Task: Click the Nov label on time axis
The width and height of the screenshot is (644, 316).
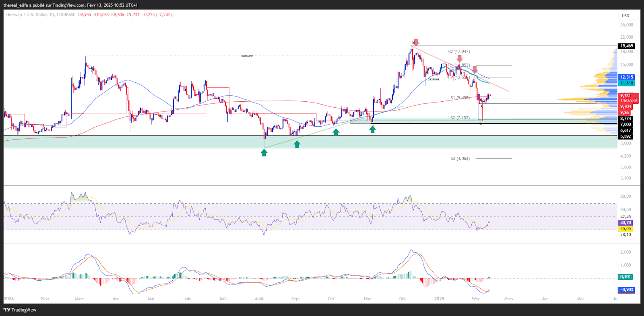Action: click(x=367, y=299)
